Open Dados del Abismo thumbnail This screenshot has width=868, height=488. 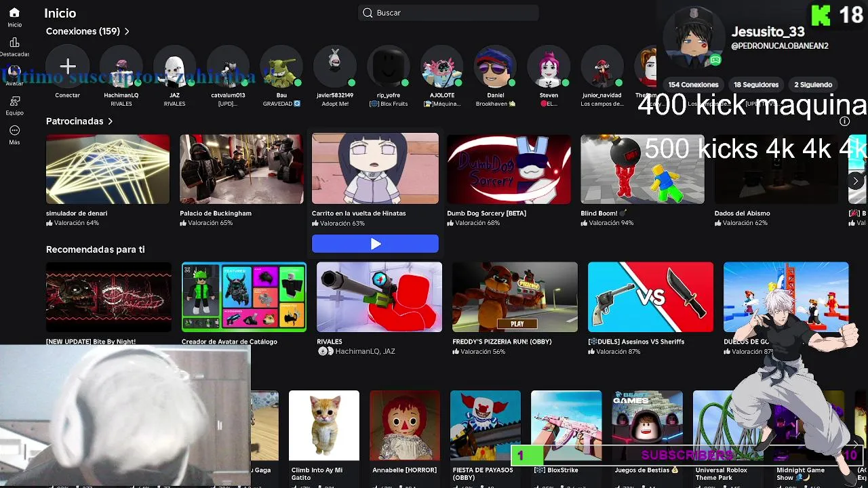776,169
